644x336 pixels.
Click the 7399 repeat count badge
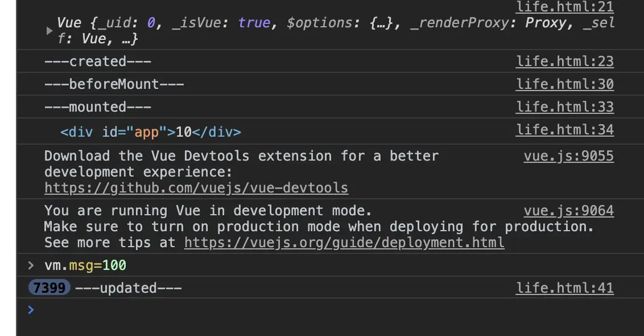pyautogui.click(x=49, y=288)
